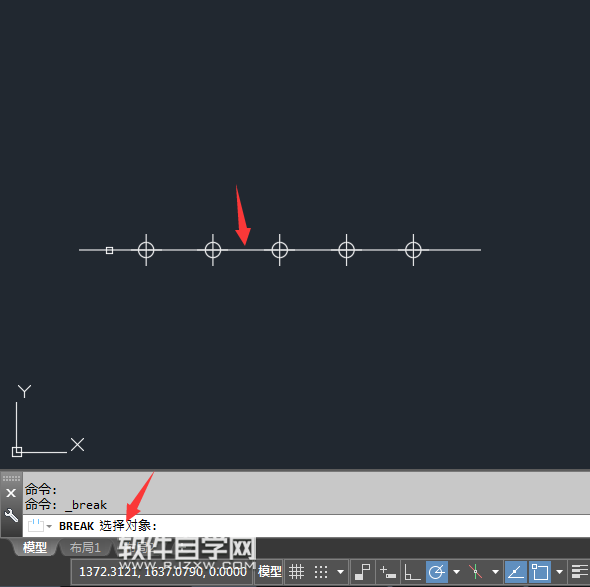
Task: Open object snap settings dropdown
Action: coord(560,572)
